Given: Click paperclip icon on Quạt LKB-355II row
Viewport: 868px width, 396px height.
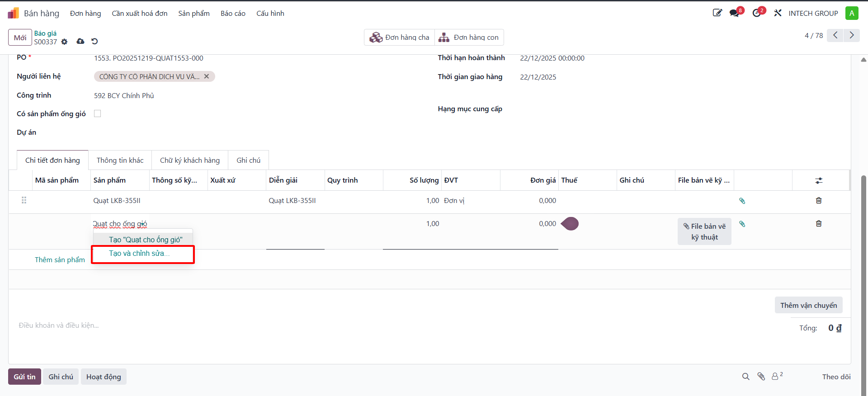Looking at the screenshot, I should pos(742,201).
